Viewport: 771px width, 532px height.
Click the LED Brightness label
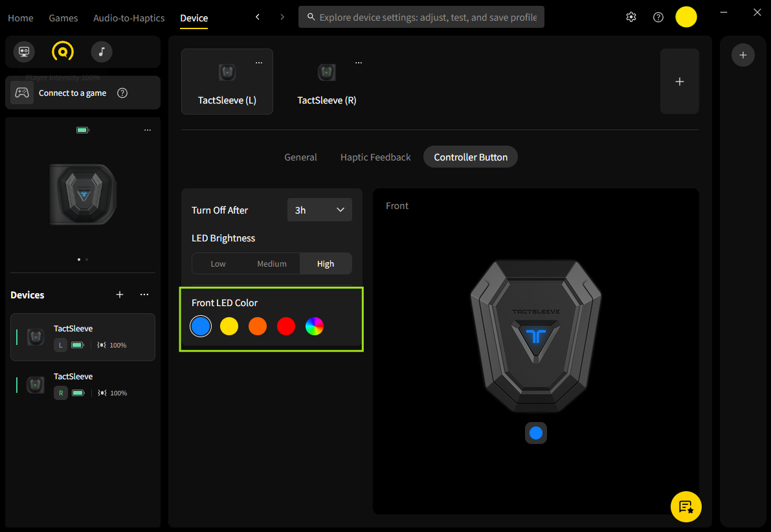coord(223,238)
